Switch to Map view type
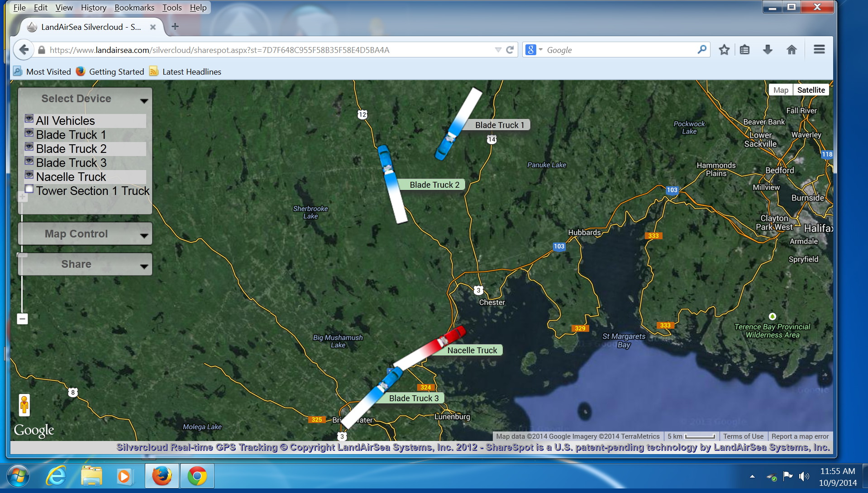The width and height of the screenshot is (868, 493). 781,90
